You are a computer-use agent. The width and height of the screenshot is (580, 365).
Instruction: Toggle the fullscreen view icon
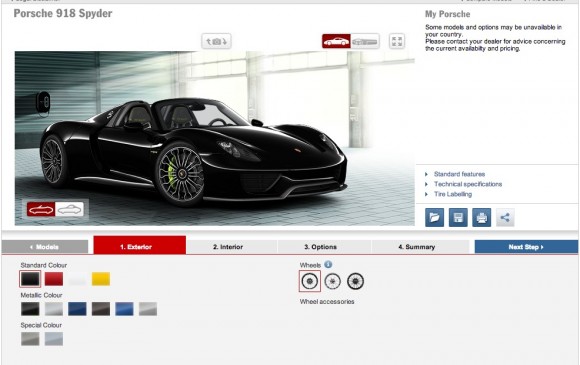coord(397,41)
